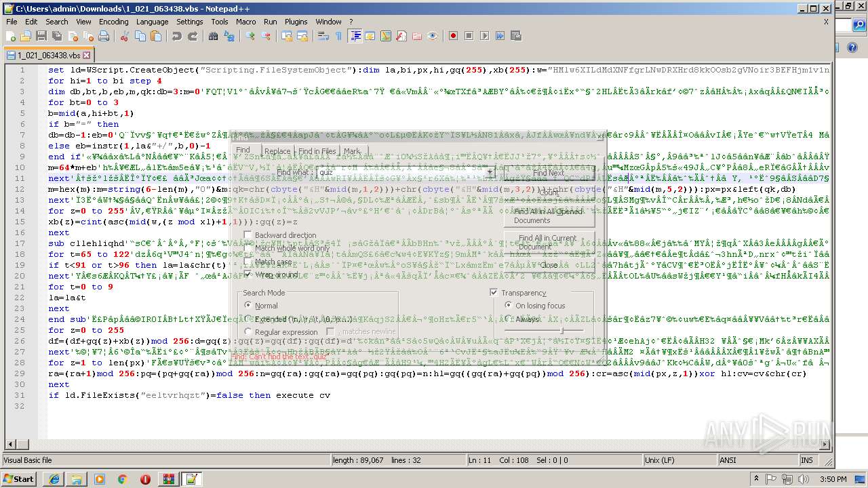Open Replace via toolbar icon
The width and height of the screenshot is (868, 488).
coord(229,36)
